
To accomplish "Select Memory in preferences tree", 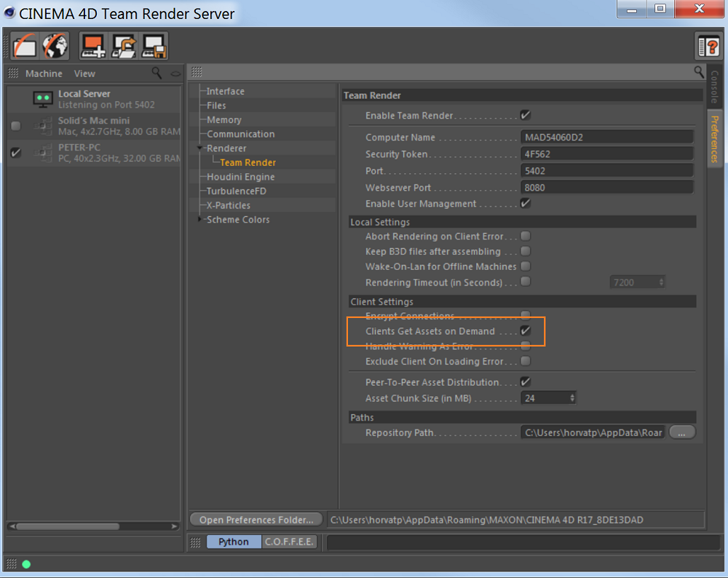I will point(224,120).
